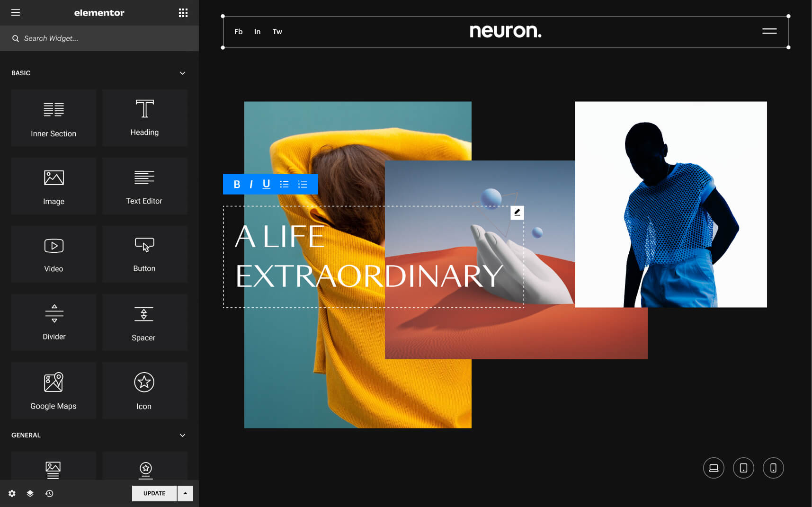Open the Elementor hamburger menu
The width and height of the screenshot is (812, 507).
16,13
